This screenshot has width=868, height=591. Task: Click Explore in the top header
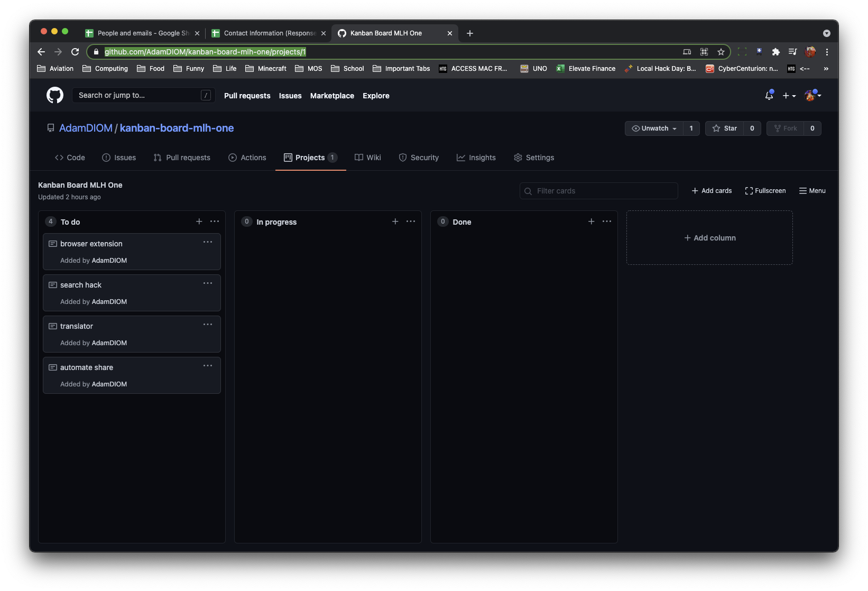click(376, 96)
